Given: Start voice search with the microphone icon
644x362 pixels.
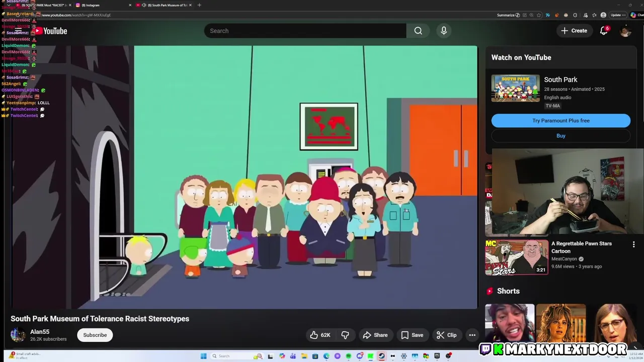Looking at the screenshot, I should tap(444, 31).
